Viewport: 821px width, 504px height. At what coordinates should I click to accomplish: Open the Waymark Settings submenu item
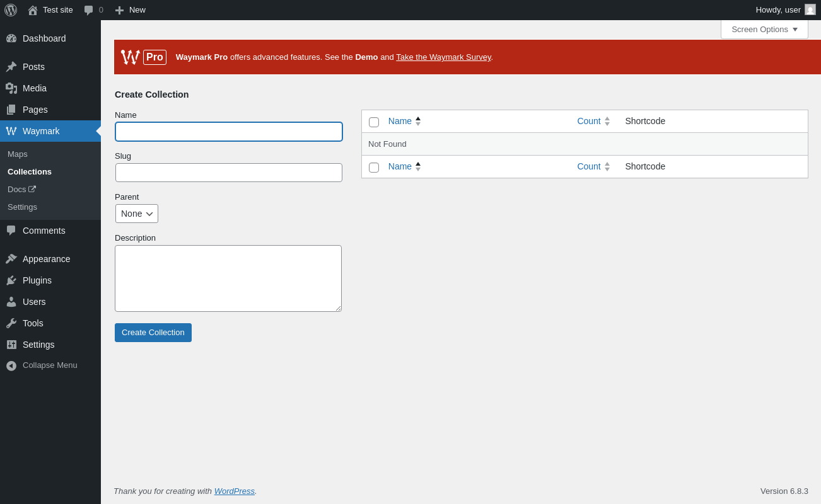[x=22, y=207]
